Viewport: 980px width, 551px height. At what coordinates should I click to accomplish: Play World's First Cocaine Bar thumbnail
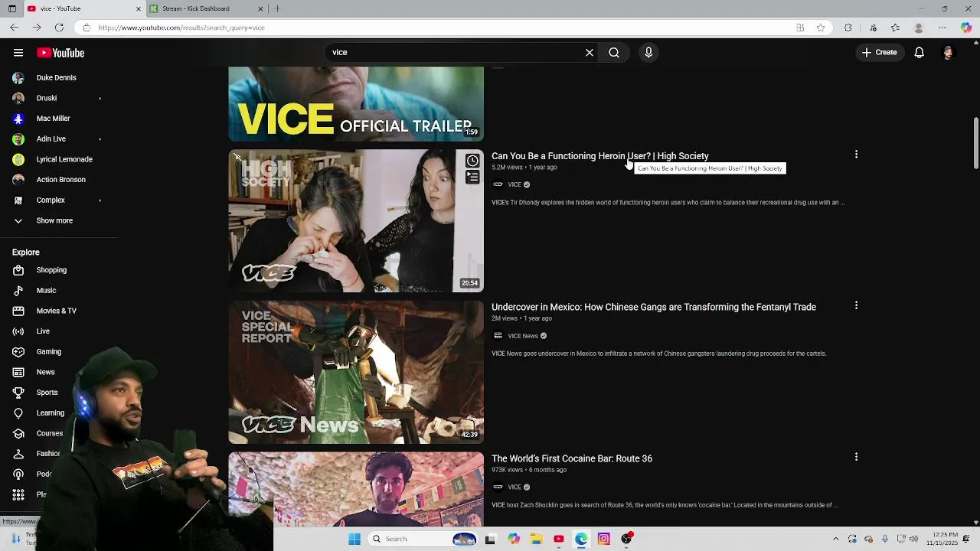(x=356, y=489)
